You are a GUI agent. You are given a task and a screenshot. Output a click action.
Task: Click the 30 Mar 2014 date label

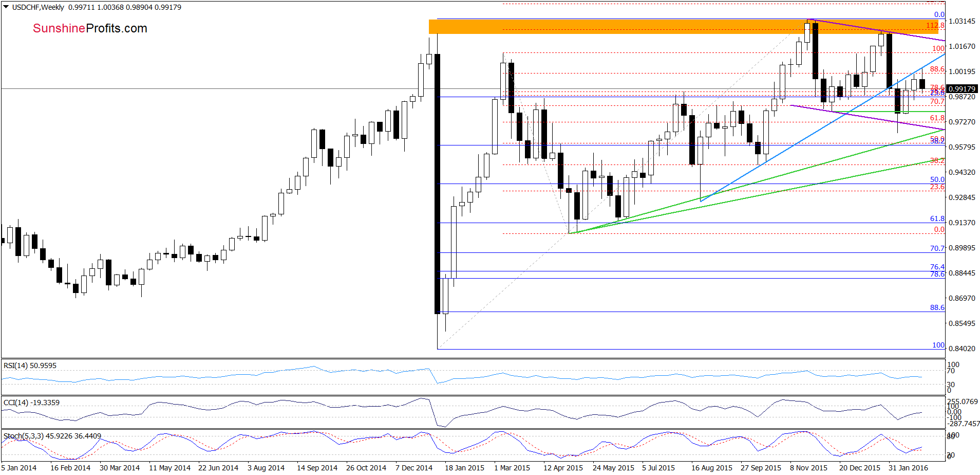coord(120,468)
